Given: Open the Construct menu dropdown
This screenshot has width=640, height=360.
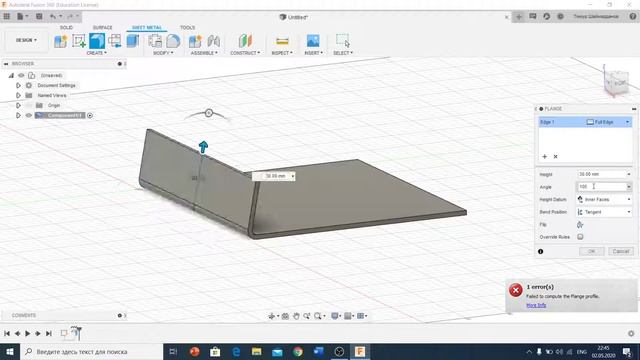Looking at the screenshot, I should tap(245, 53).
